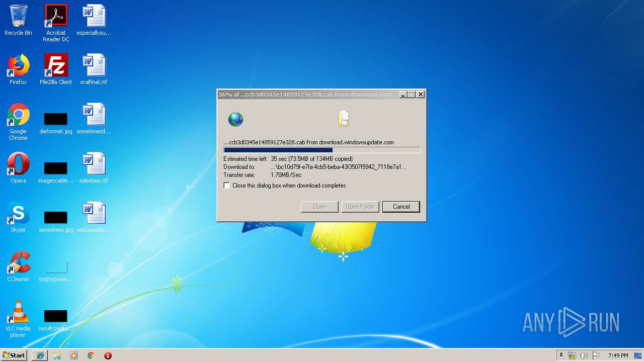Viewport: 644px width, 362px height.
Task: Open Windows Media Player from taskbar
Action: [x=74, y=355]
